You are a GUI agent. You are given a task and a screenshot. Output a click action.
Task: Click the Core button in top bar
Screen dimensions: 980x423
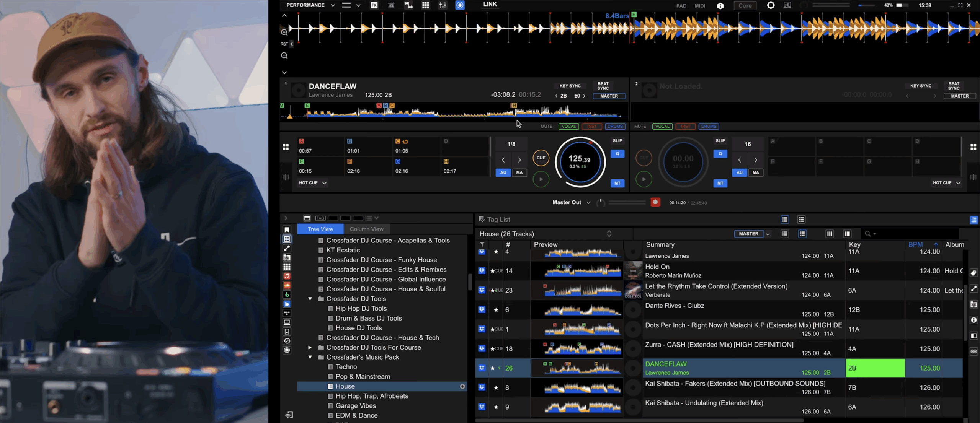coord(745,6)
